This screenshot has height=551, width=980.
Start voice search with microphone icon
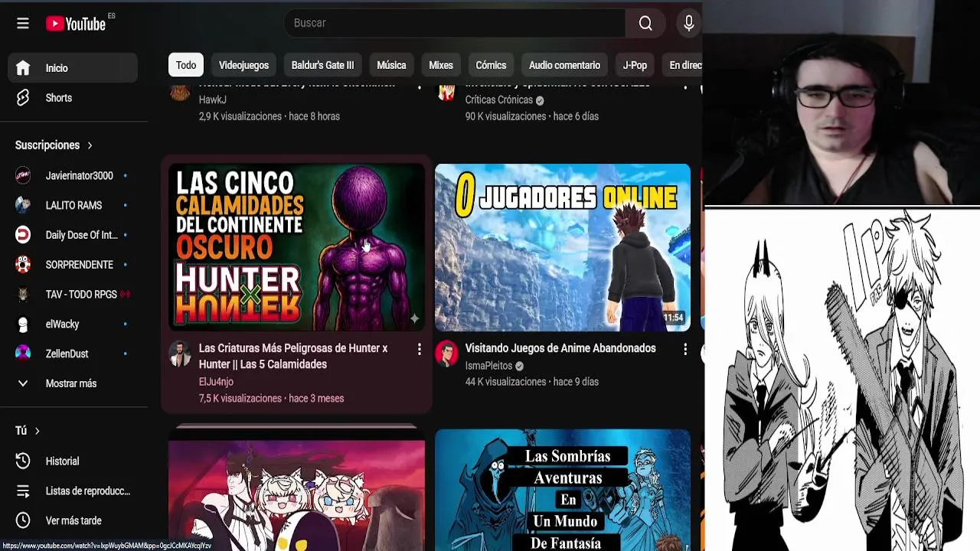pos(688,24)
